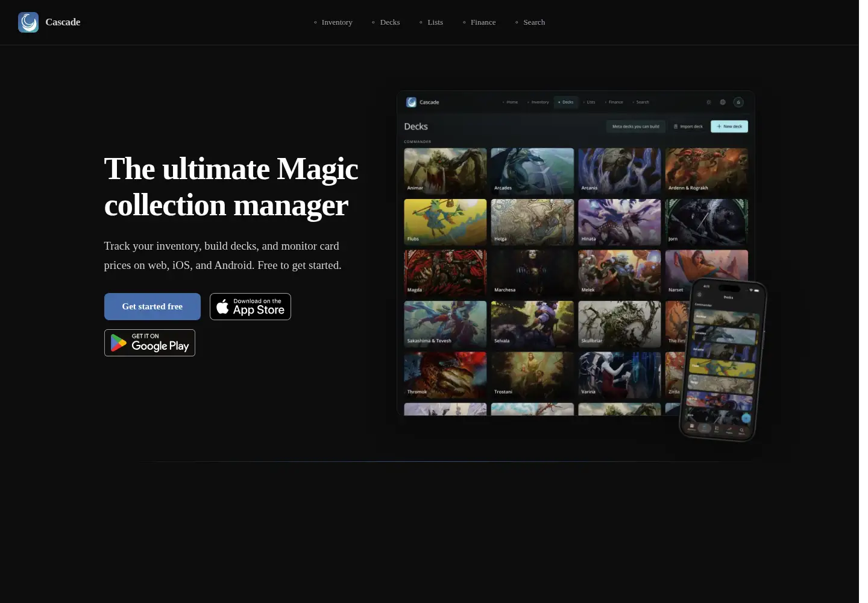Open Decks in the page's top navigation

click(x=386, y=22)
